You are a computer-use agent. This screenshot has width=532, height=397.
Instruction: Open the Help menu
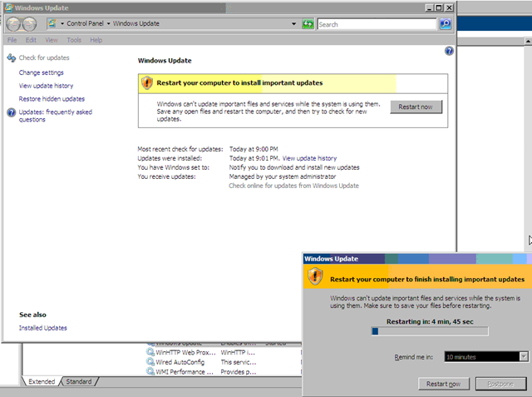(x=96, y=40)
